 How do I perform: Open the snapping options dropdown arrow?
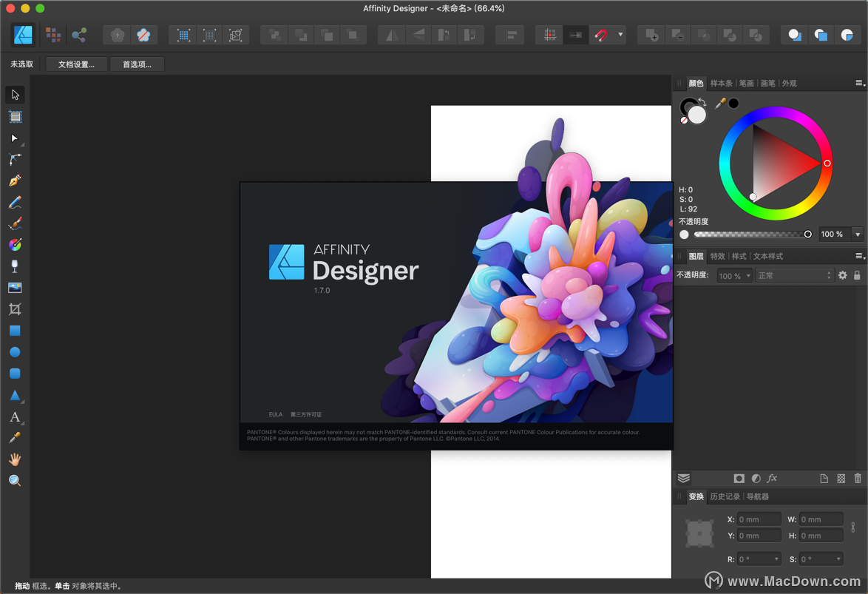(x=620, y=35)
